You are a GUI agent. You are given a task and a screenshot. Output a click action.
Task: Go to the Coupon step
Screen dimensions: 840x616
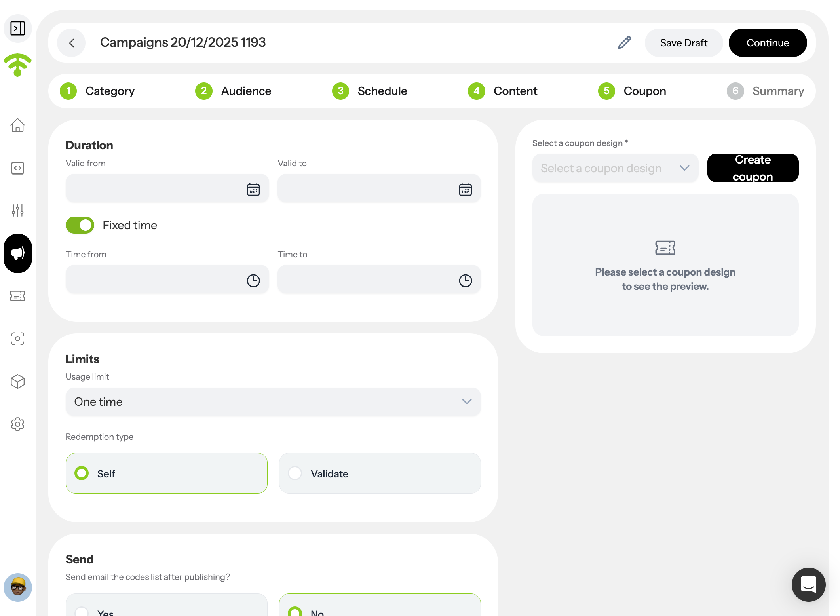[632, 91]
